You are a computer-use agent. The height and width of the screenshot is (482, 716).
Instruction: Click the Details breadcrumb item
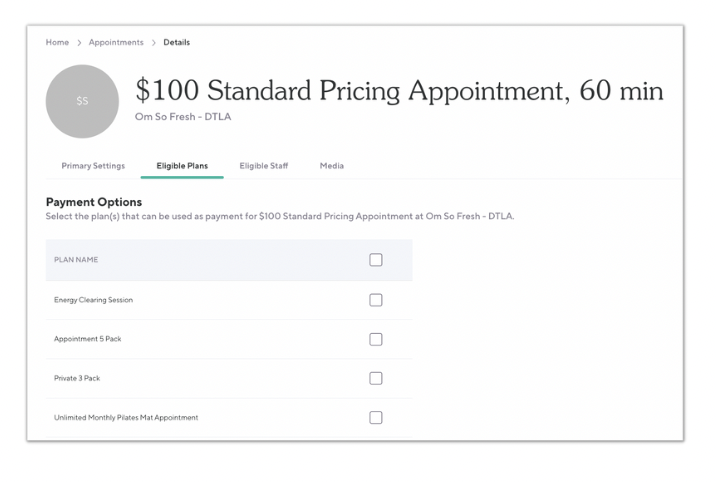coord(176,43)
